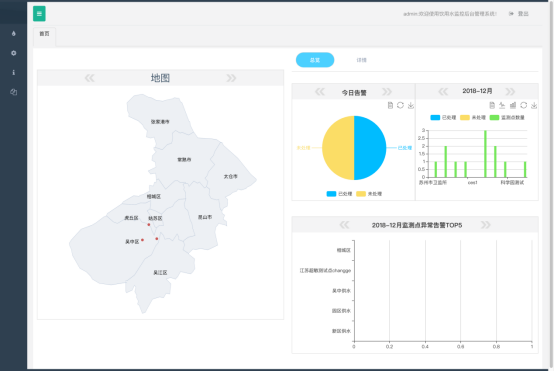Click the data view icon on pie chart
This screenshot has width=554, height=371.
click(390, 105)
